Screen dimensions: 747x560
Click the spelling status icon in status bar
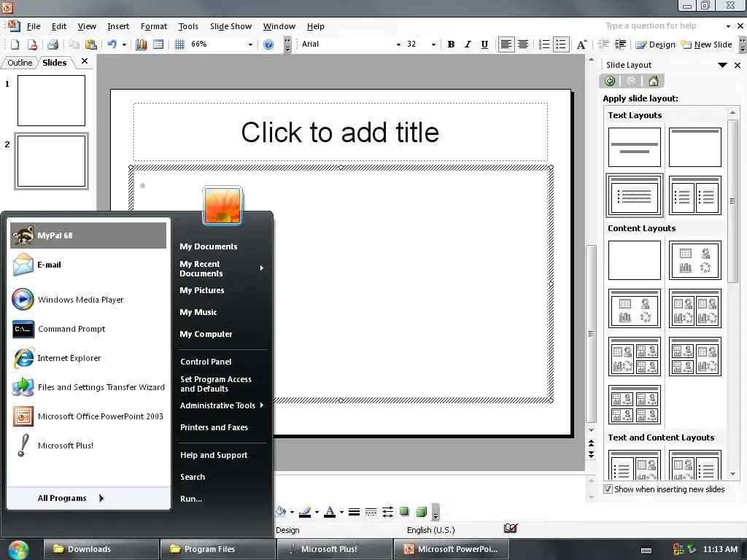click(x=510, y=528)
